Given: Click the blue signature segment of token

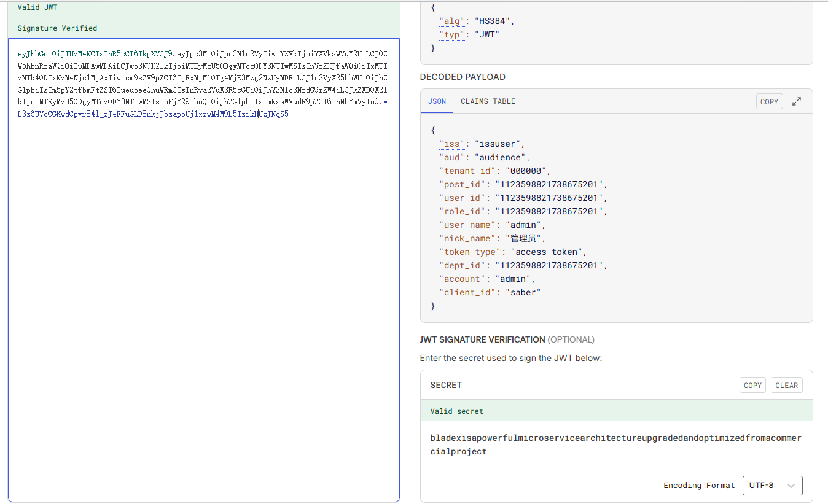Looking at the screenshot, I should pos(154,114).
